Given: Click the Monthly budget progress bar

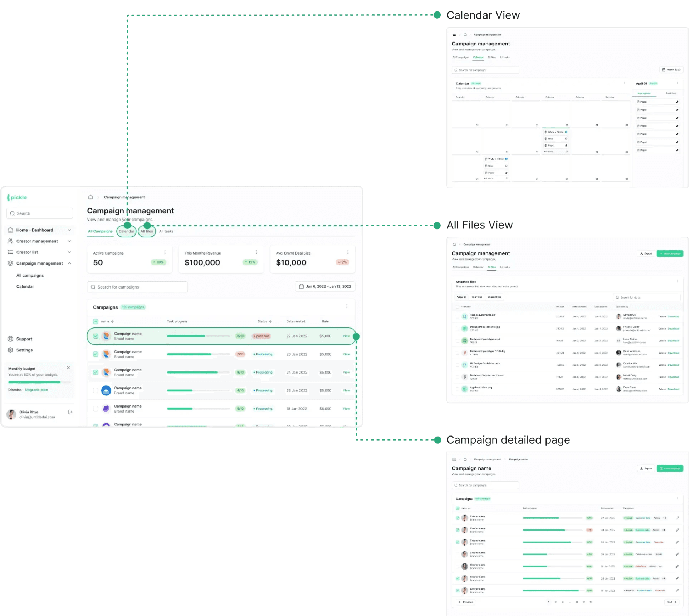Looking at the screenshot, I should point(39,382).
